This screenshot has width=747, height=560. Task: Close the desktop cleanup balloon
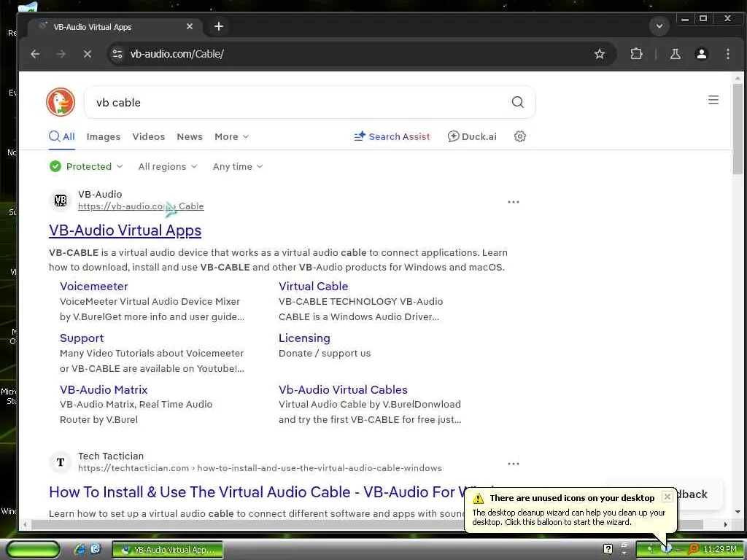tap(667, 497)
